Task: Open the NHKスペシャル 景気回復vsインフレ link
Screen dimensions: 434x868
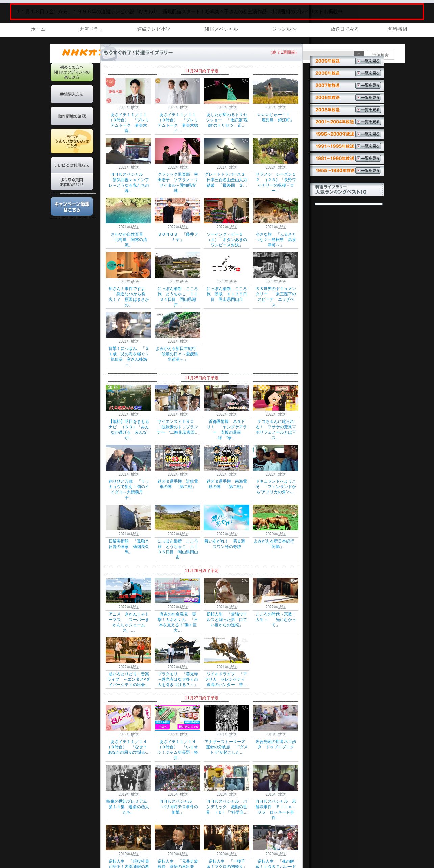Action: (128, 183)
